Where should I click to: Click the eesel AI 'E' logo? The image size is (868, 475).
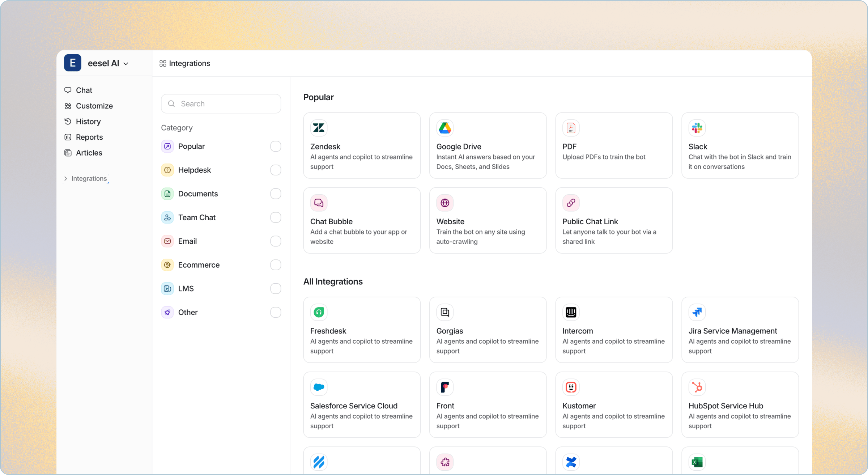coord(73,63)
